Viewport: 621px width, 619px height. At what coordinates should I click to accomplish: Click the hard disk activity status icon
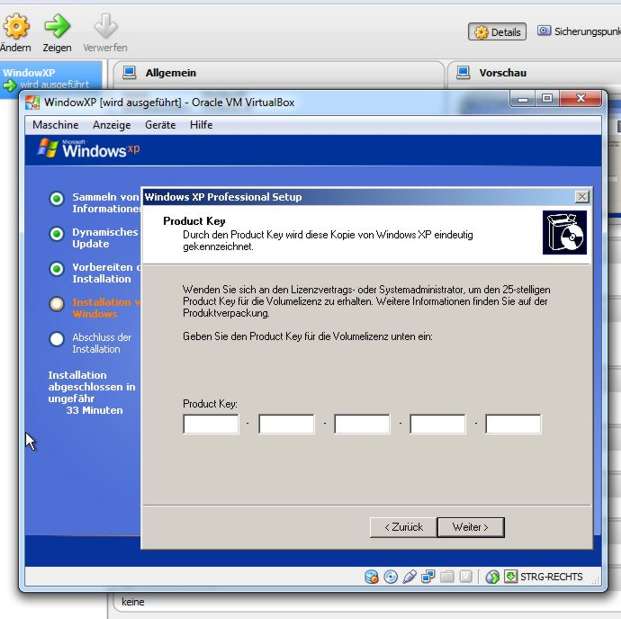372,577
